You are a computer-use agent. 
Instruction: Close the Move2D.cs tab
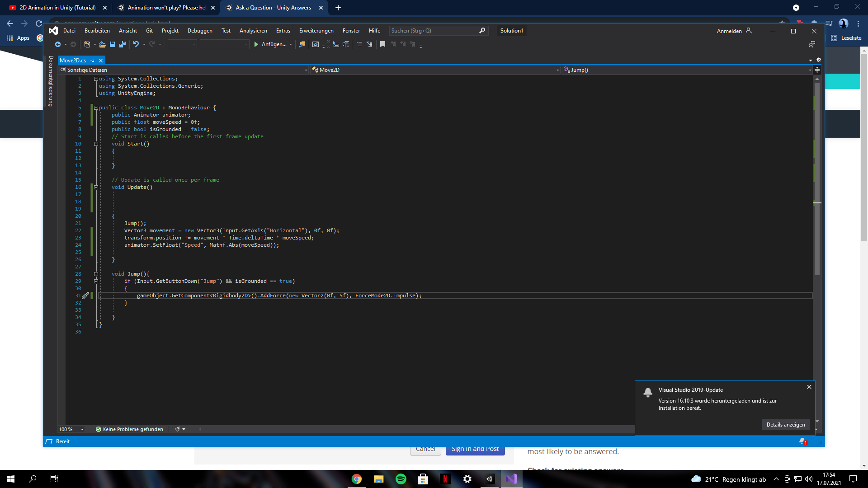coord(101,61)
